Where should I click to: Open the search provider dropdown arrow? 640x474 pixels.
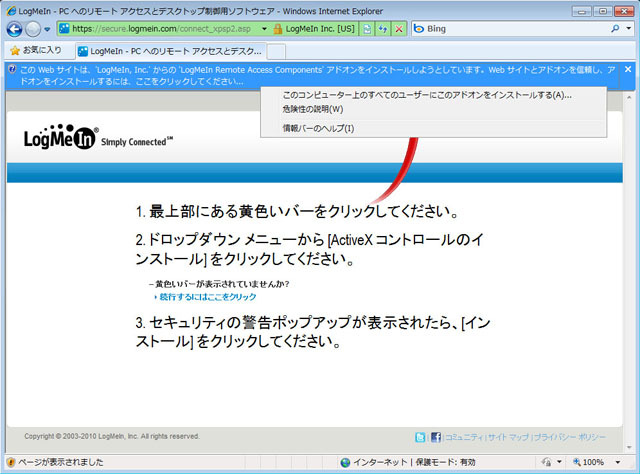point(629,29)
